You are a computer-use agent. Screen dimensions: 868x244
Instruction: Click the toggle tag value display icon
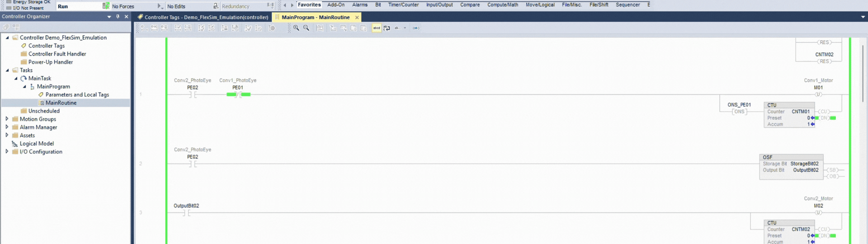[x=416, y=28]
